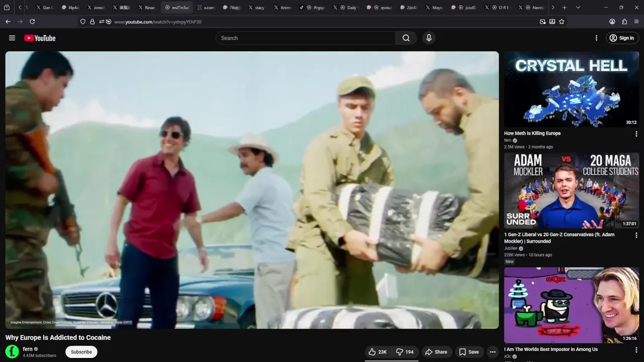Viewport: 644px width, 362px height.
Task: Click the Sign in button
Action: 621,38
